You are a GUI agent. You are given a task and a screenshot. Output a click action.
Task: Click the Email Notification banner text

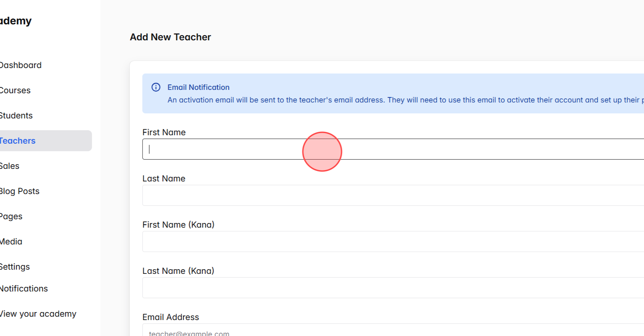click(198, 87)
